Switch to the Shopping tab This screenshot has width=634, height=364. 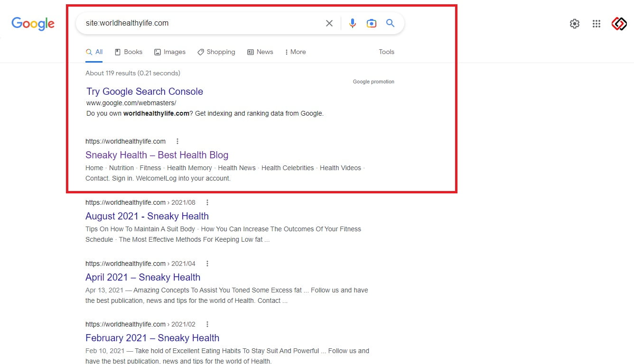216,52
